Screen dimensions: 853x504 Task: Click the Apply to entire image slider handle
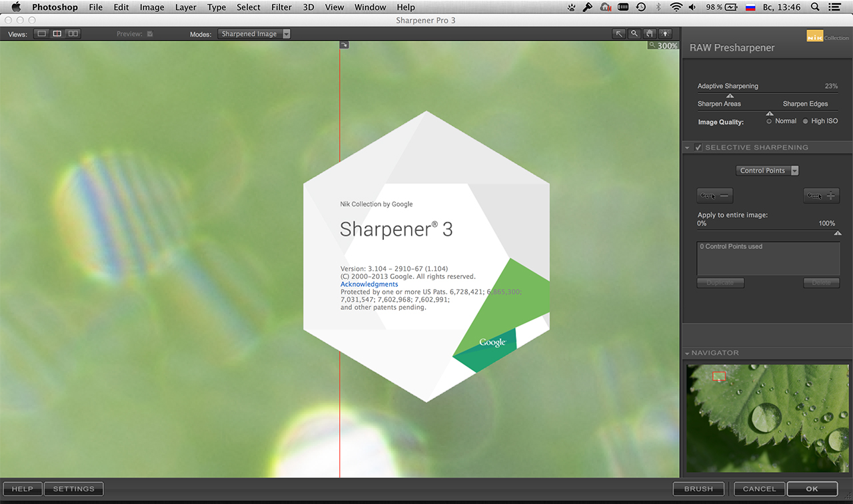tap(838, 233)
